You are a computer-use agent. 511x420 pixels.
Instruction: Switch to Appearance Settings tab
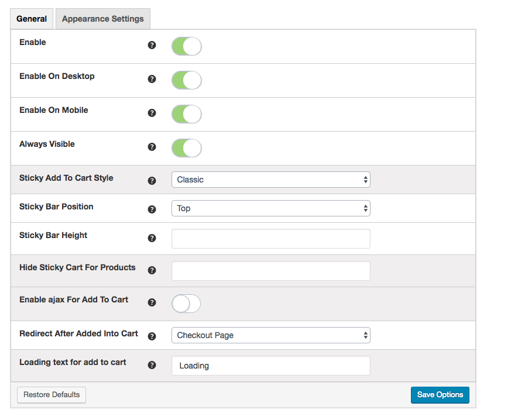(x=102, y=19)
